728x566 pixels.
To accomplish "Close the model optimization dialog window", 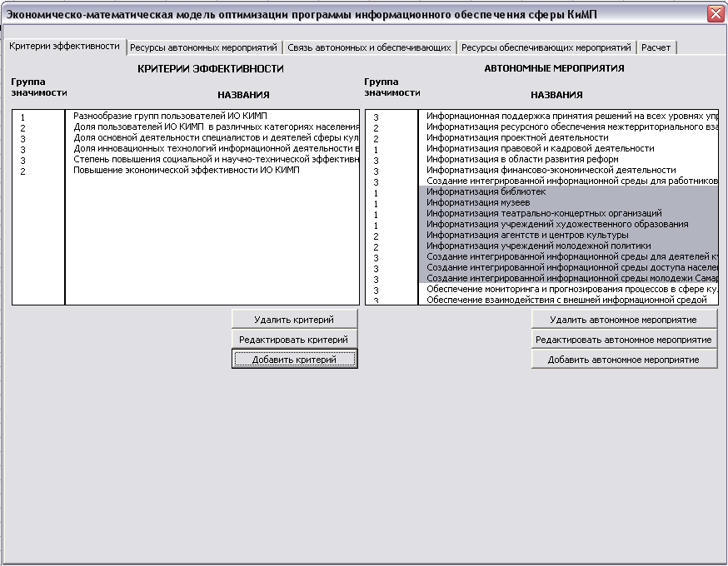I will point(716,14).
